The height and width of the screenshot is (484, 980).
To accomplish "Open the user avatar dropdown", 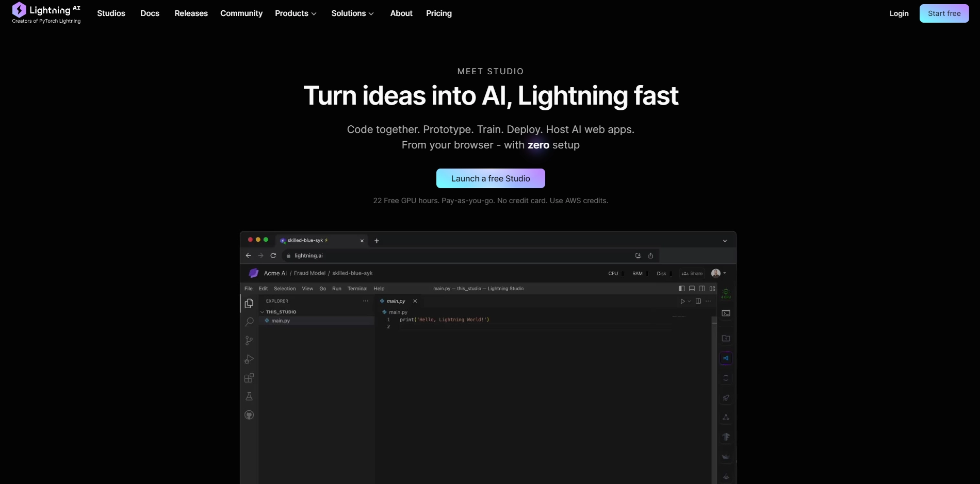I will [718, 273].
